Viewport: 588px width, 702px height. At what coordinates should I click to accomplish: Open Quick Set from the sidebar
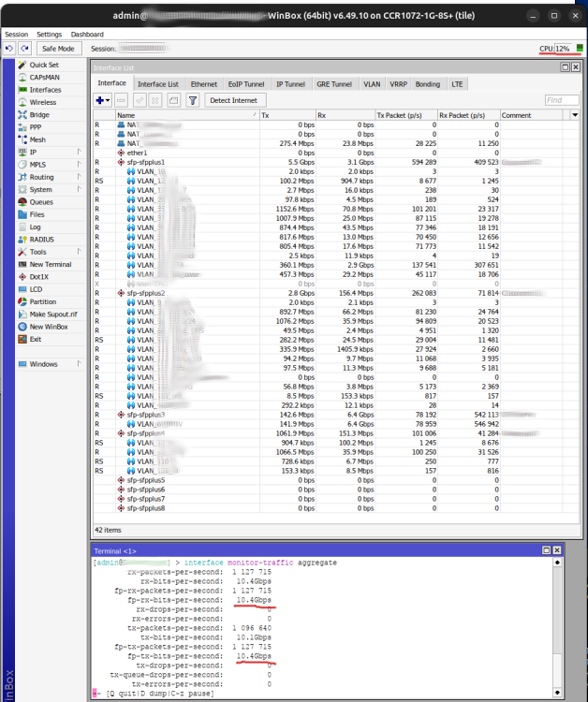click(x=43, y=65)
